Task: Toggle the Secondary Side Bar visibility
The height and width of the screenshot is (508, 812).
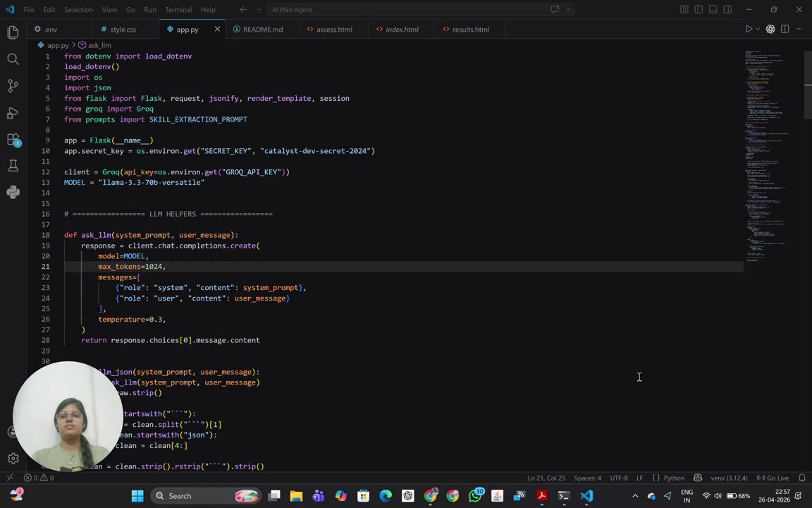Action: [727, 9]
